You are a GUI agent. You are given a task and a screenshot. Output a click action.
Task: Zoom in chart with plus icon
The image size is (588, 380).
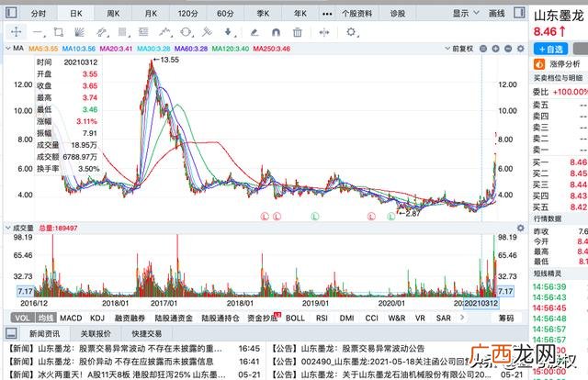pos(496,49)
